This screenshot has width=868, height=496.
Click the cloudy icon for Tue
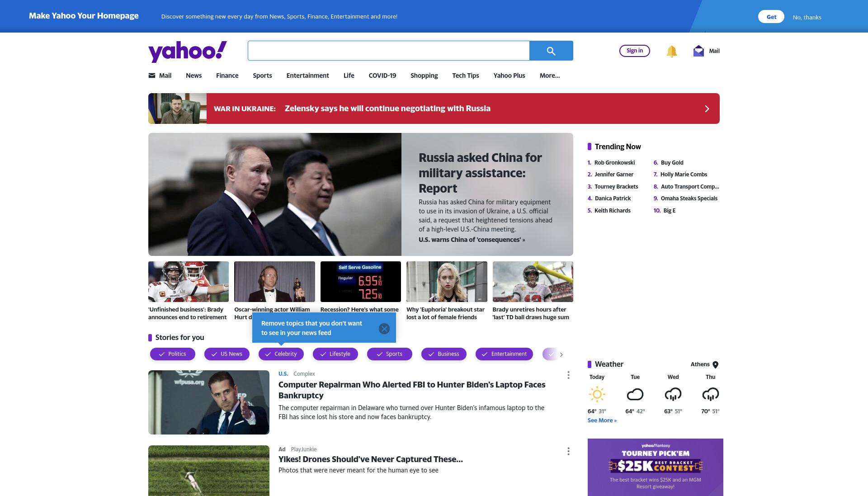635,394
